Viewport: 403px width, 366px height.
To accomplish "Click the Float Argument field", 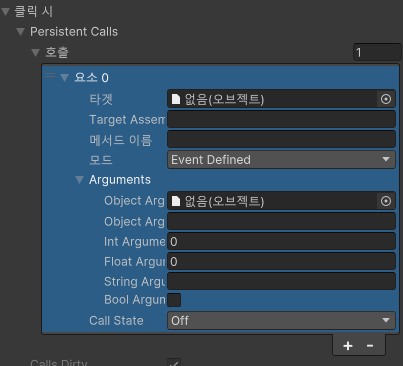I will point(281,261).
